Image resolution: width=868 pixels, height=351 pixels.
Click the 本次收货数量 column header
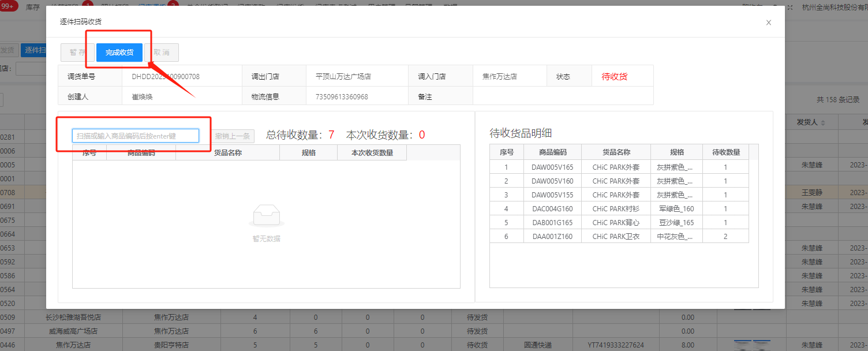372,153
